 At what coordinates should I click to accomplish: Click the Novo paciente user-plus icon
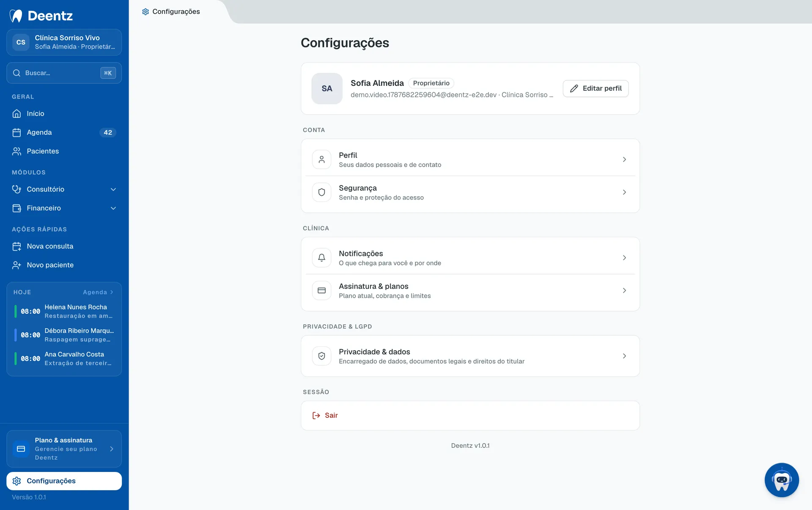click(16, 265)
